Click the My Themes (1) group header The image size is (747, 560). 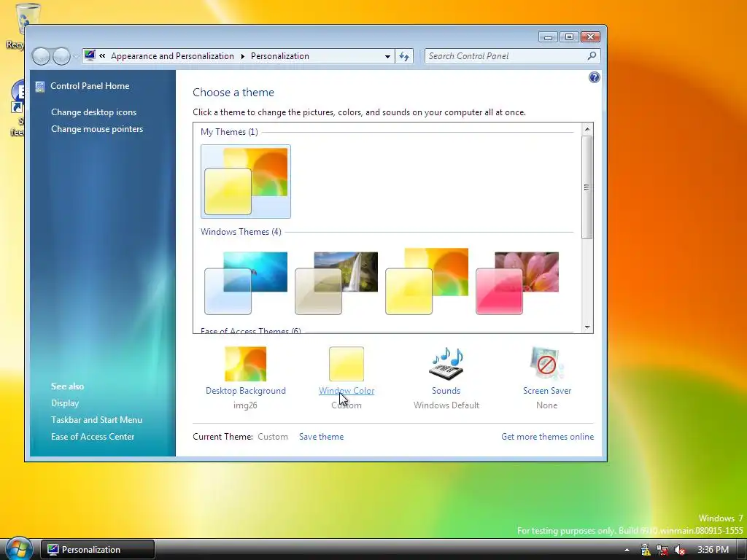229,132
